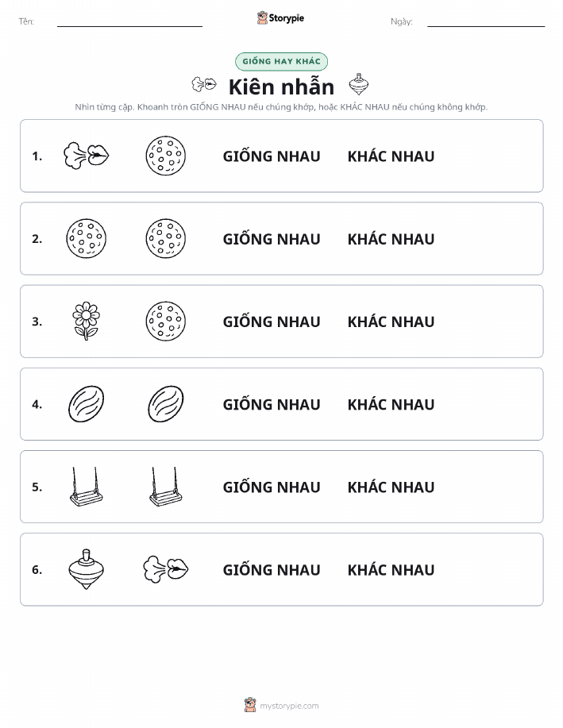
Task: Choose GIỐNG NHAU for row 5
Action: [x=272, y=487]
